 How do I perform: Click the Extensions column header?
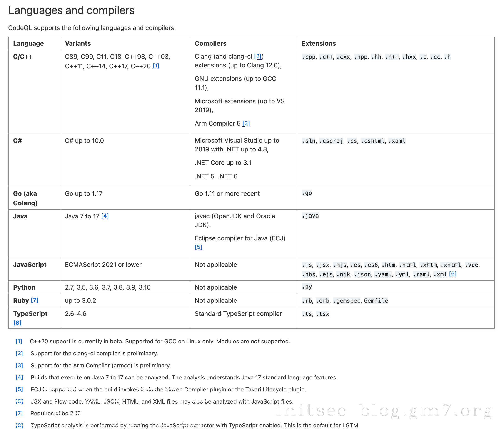tap(319, 44)
